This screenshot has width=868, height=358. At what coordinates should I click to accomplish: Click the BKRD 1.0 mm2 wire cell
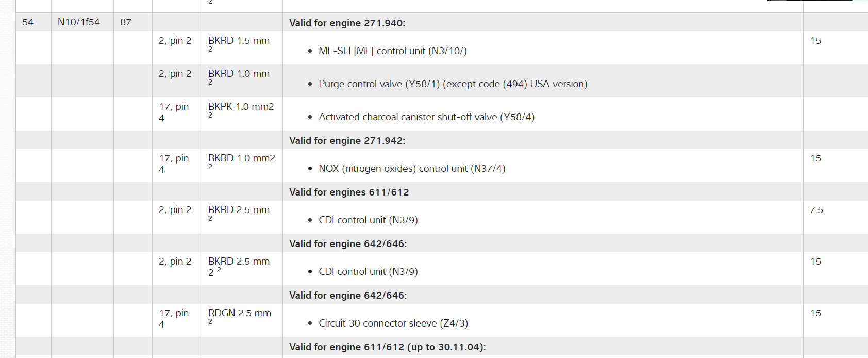(x=241, y=158)
